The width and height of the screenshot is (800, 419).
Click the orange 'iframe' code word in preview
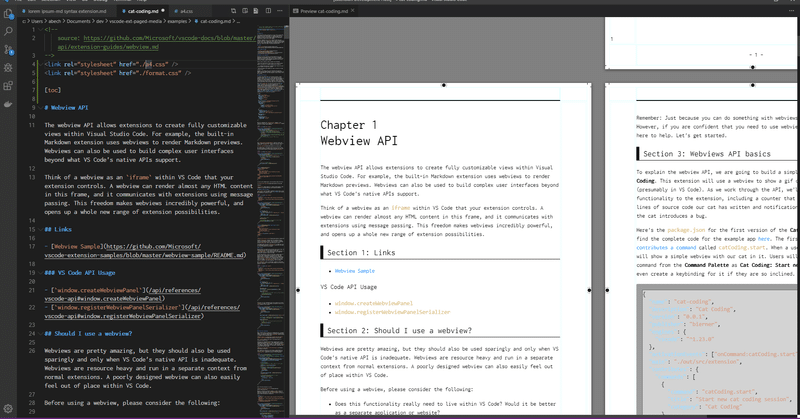coord(401,208)
